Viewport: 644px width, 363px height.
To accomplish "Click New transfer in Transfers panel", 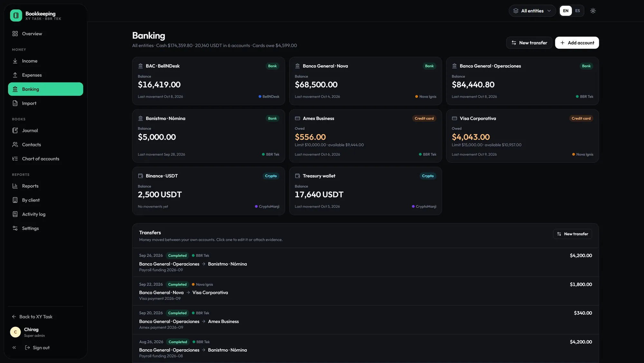I will click(572, 234).
